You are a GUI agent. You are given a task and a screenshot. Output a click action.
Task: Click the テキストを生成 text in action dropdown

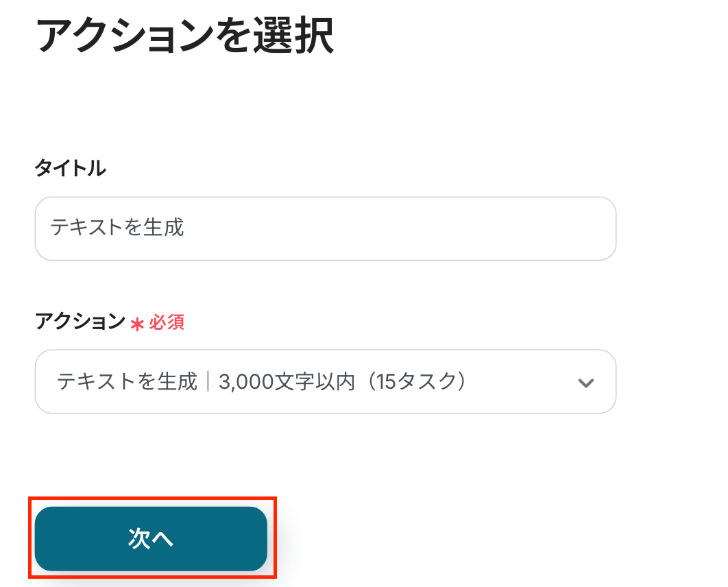[127, 381]
